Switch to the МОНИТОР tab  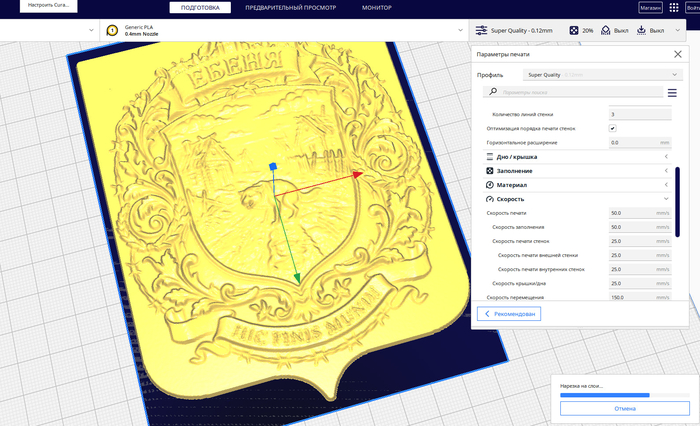coord(377,8)
